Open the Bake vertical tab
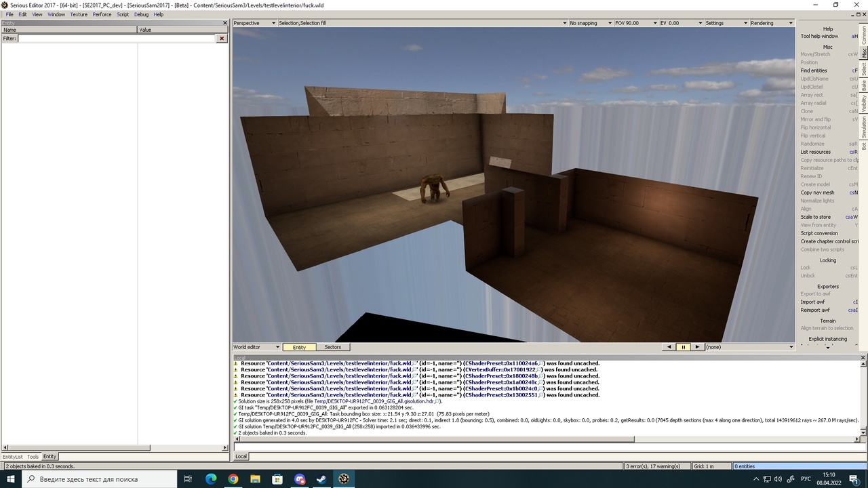This screenshot has height=488, width=868. (x=864, y=85)
